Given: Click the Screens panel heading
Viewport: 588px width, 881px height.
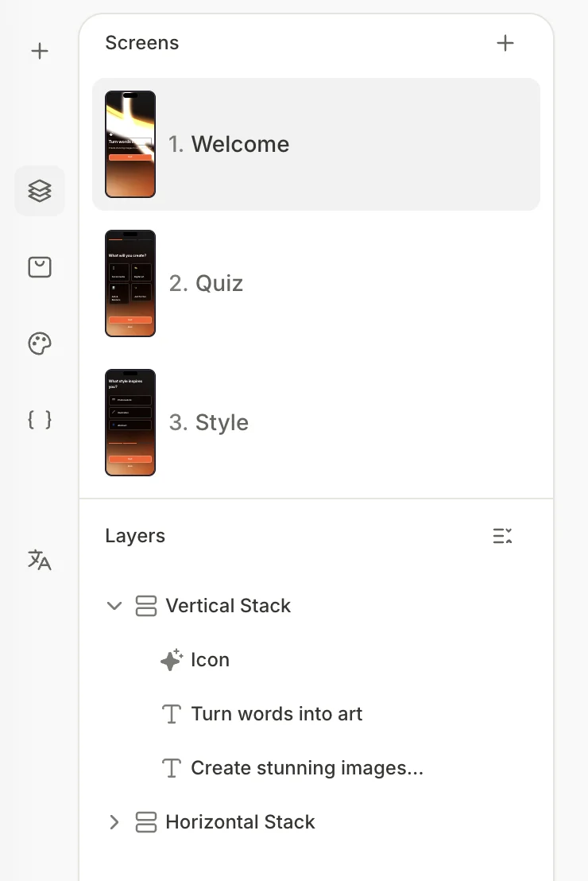Looking at the screenshot, I should tap(142, 43).
